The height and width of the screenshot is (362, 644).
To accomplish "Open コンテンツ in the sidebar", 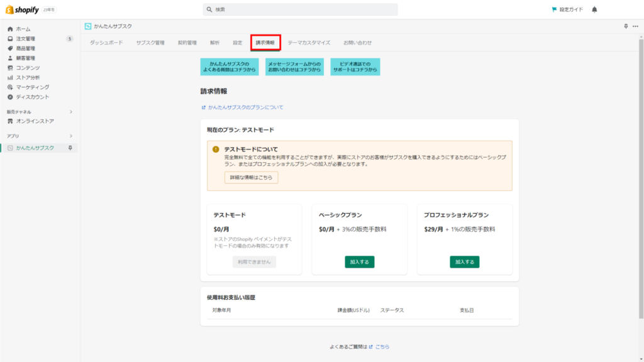I will tap(28, 68).
